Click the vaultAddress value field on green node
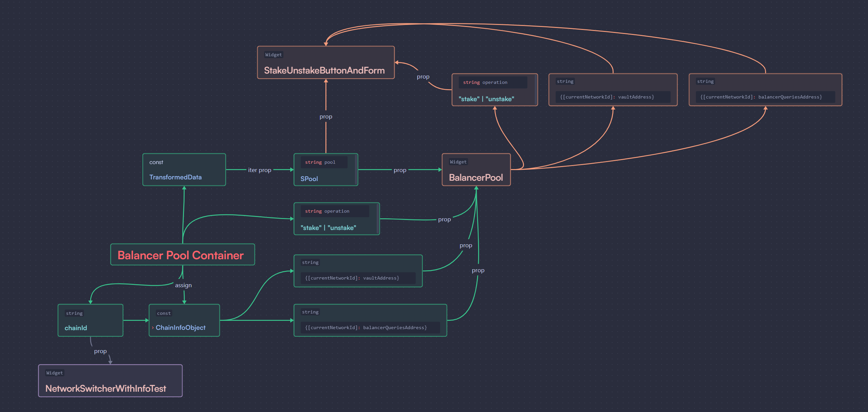Viewport: 868px width, 412px height. tap(358, 278)
